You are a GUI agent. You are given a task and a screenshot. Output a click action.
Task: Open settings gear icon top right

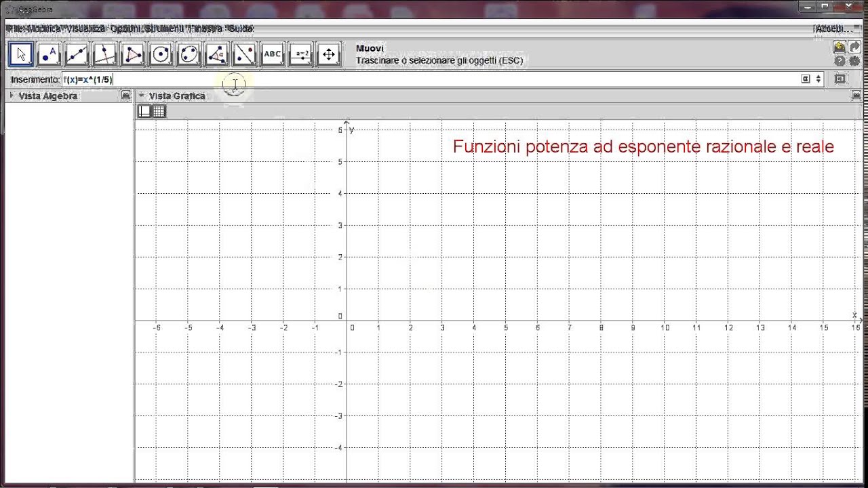coord(854,61)
